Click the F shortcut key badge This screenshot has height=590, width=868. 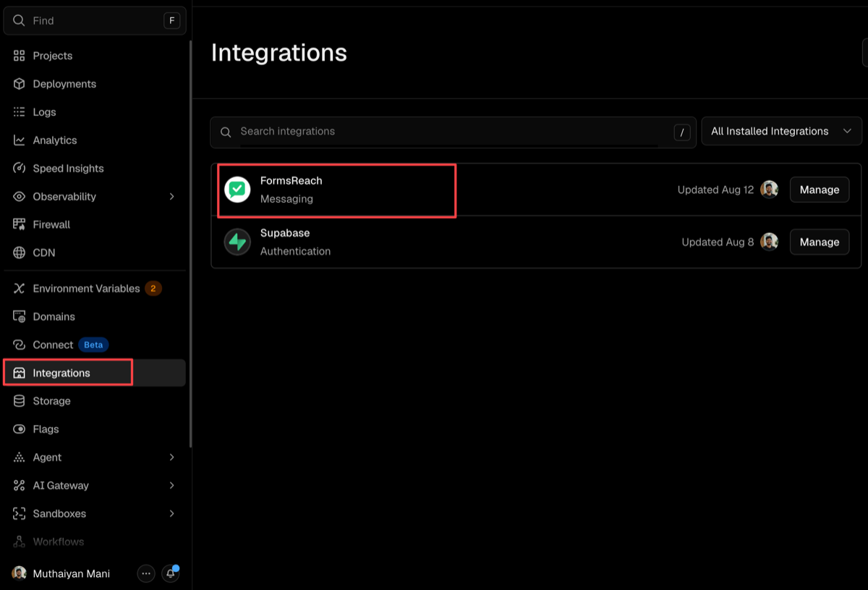coord(171,21)
